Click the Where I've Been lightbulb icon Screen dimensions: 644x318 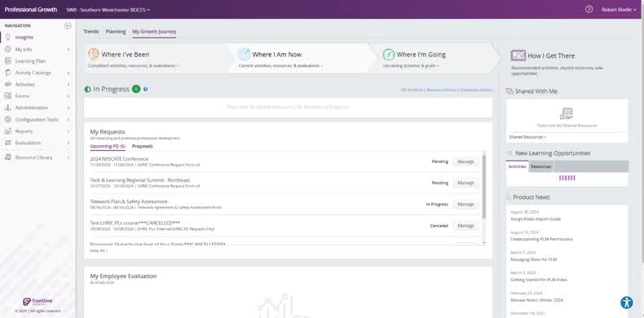click(94, 55)
